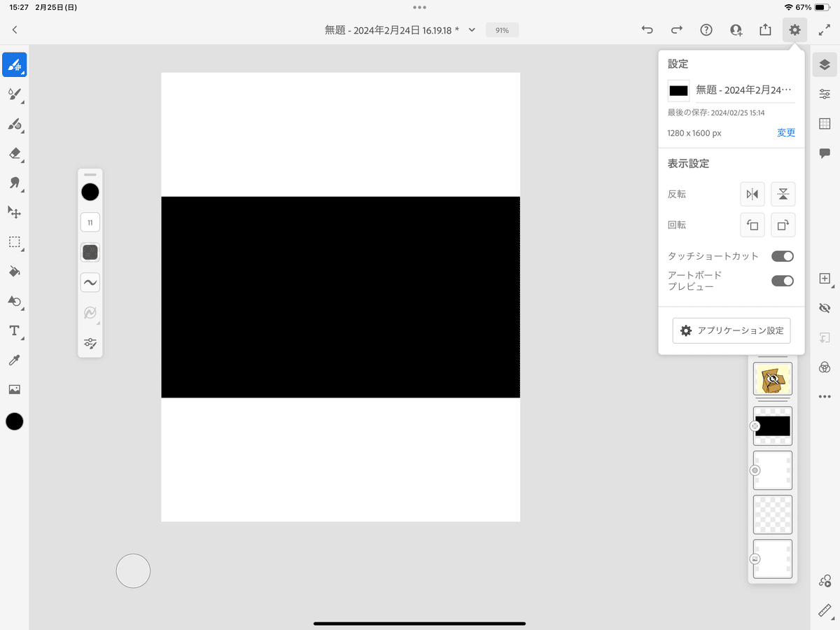Image resolution: width=840 pixels, height=630 pixels.
Task: Open more layer options ellipsis
Action: (825, 397)
